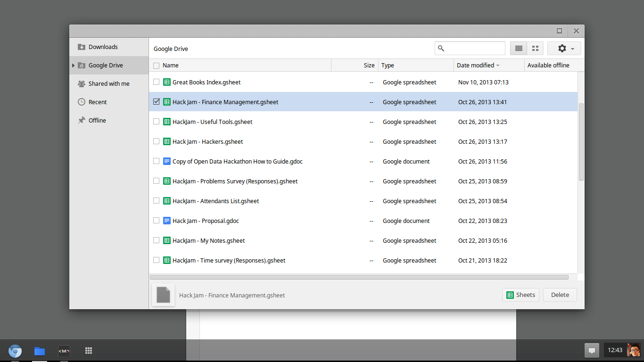
Task: Click the Recent clock icon
Action: point(82,102)
